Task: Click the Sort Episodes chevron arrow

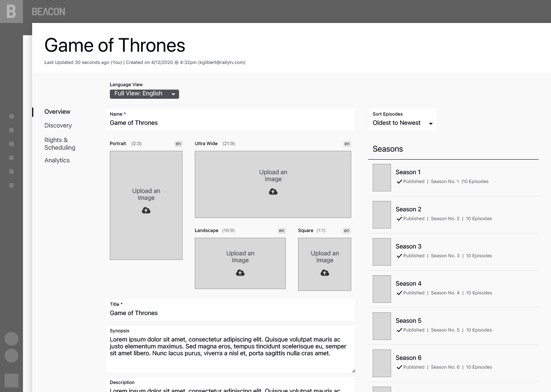Action: (x=431, y=124)
